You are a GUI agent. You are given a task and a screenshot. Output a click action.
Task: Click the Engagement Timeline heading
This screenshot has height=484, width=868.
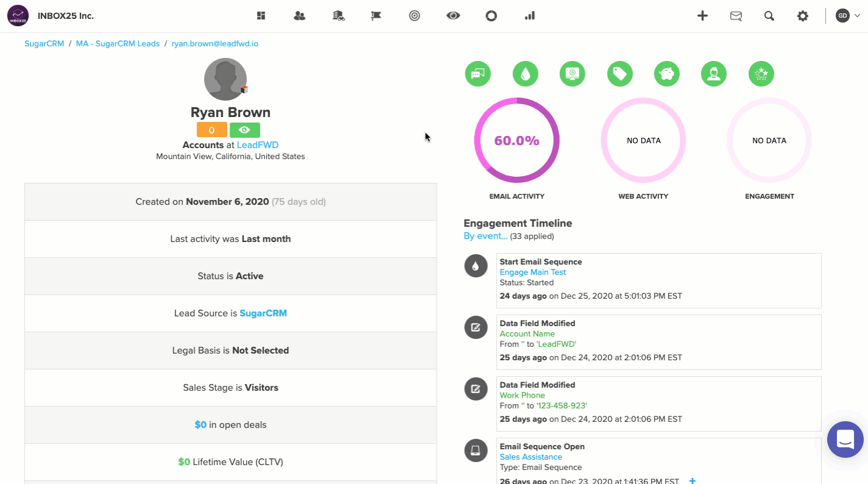pos(518,223)
